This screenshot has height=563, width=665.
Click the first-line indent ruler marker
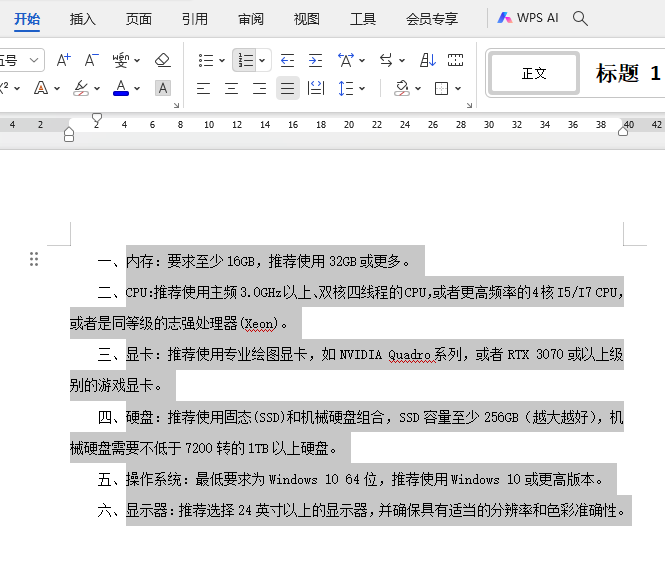pyautogui.click(x=97, y=118)
